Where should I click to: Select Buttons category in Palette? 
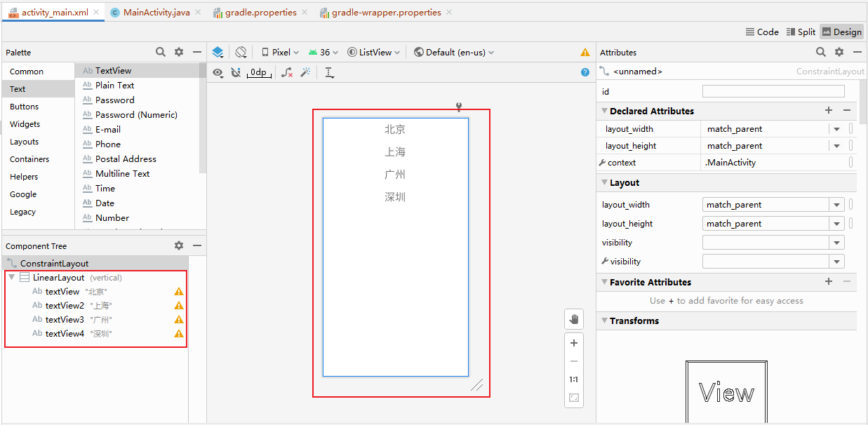(25, 107)
